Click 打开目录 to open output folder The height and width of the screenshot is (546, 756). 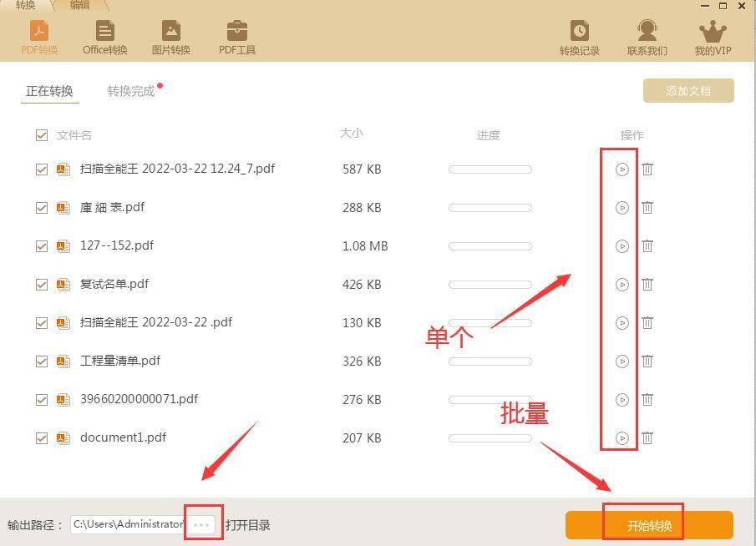pos(248,525)
